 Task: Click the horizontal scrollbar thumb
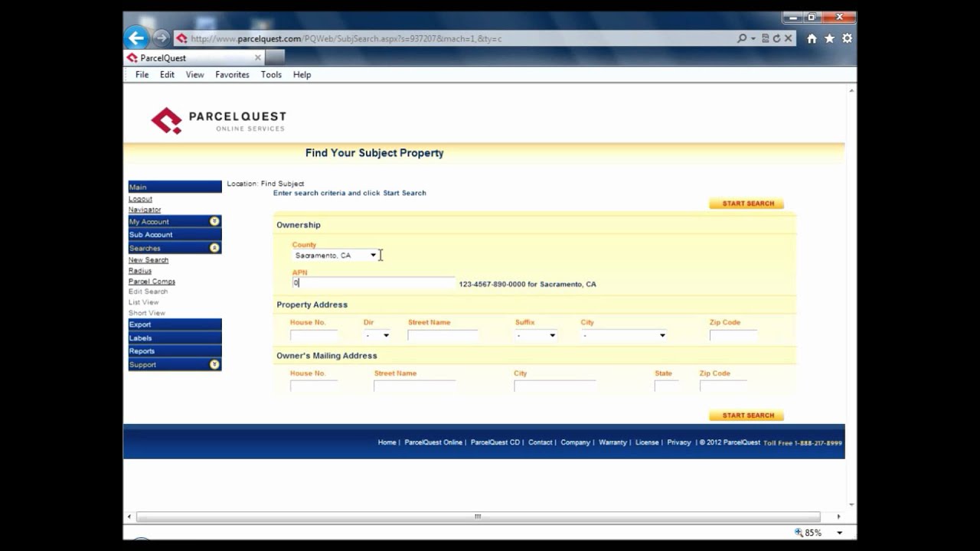[478, 517]
